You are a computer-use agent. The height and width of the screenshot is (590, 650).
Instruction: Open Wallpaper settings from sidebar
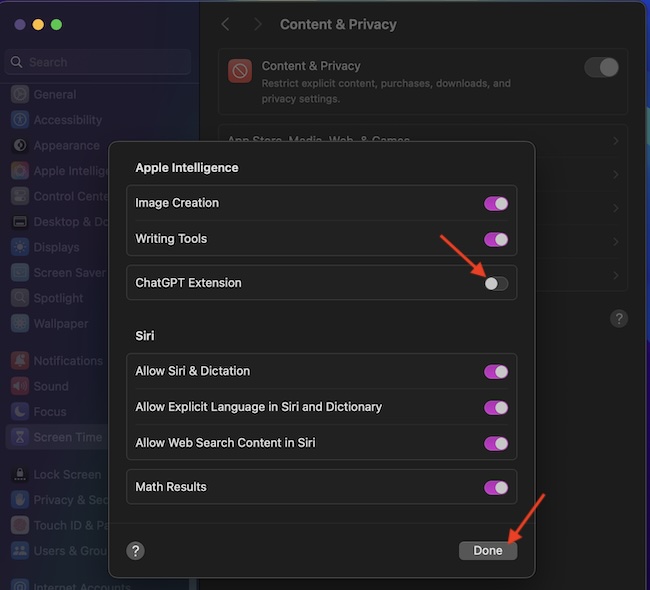pos(60,324)
